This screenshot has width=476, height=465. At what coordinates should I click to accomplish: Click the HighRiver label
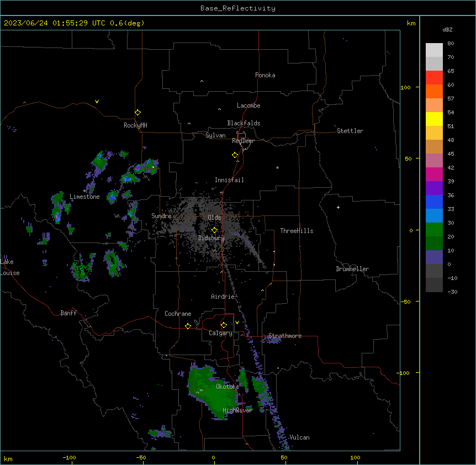click(x=237, y=410)
